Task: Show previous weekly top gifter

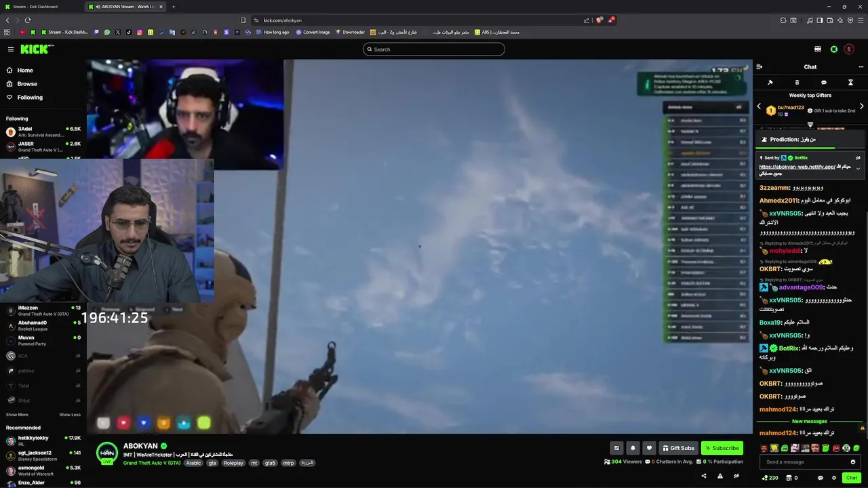Action: click(x=759, y=106)
